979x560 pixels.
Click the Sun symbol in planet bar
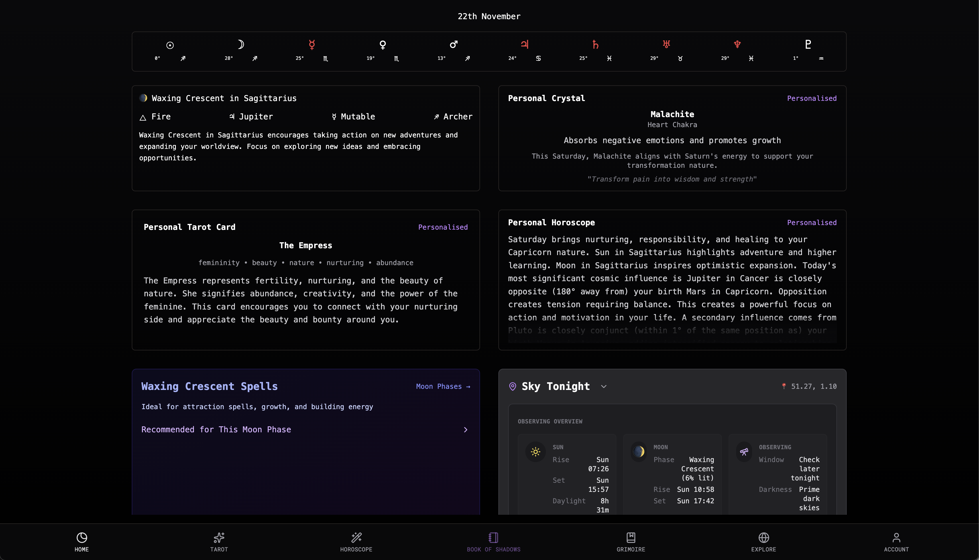click(170, 45)
